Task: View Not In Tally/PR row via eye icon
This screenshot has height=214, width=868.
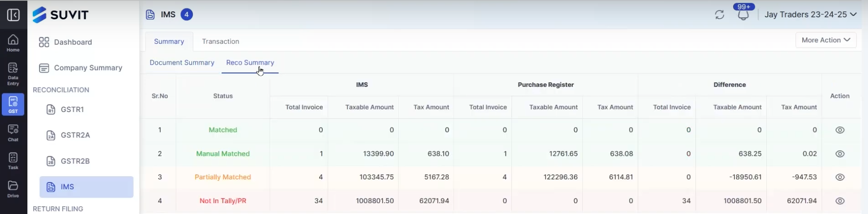Action: (840, 201)
